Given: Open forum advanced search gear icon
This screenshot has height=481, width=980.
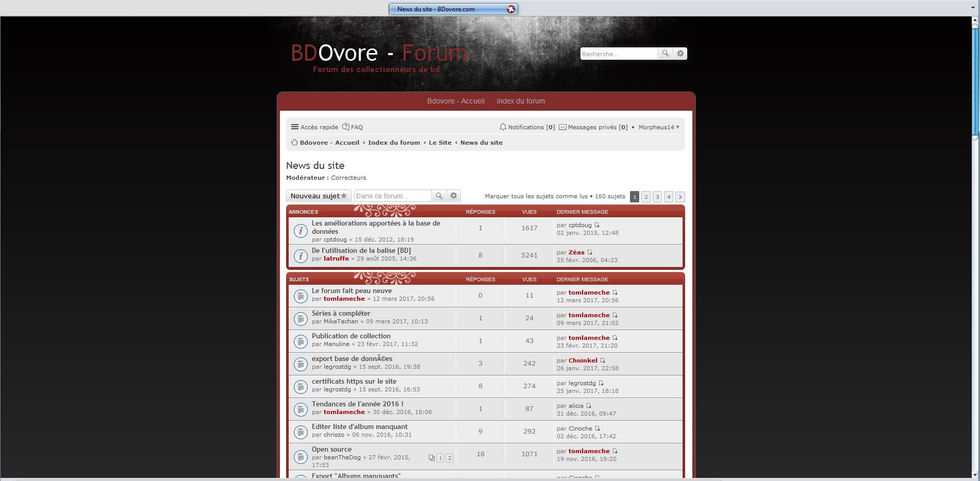Looking at the screenshot, I should coord(454,196).
